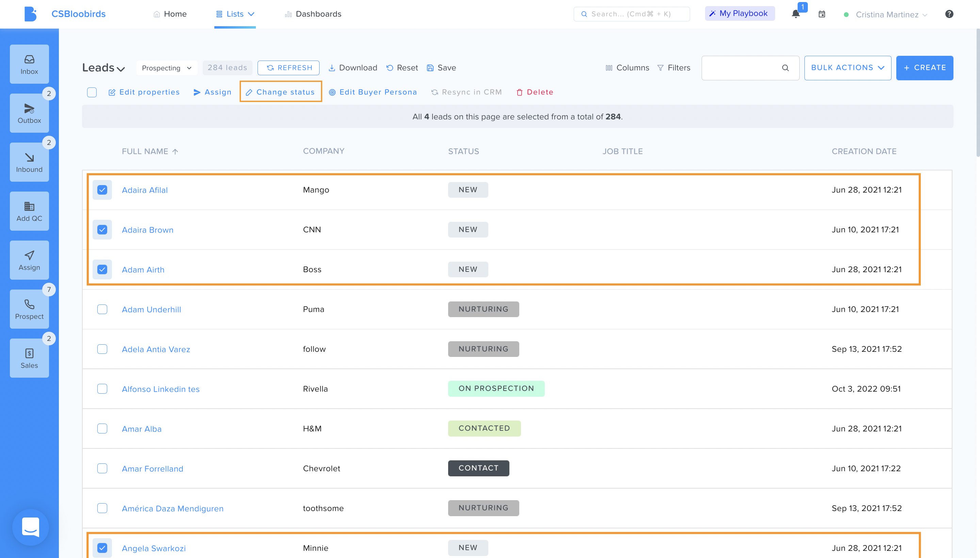This screenshot has height=558, width=980.
Task: Click Edit properties bulk action
Action: pos(144,92)
